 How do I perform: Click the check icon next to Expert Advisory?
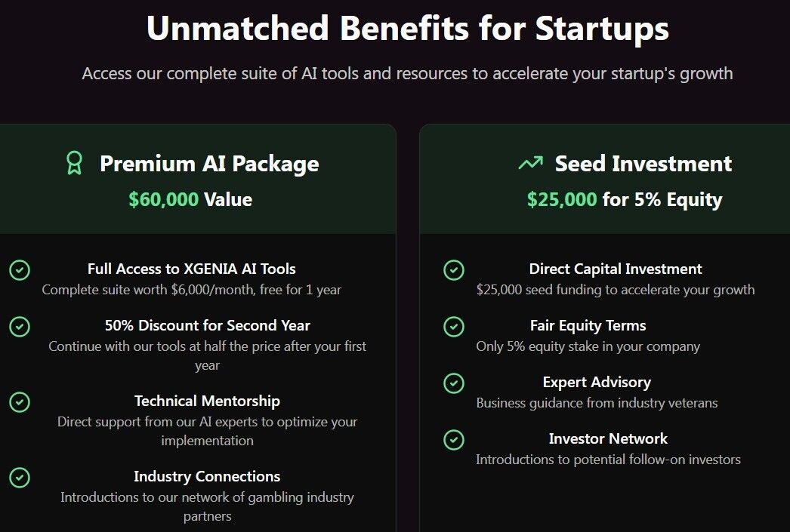[x=454, y=383]
